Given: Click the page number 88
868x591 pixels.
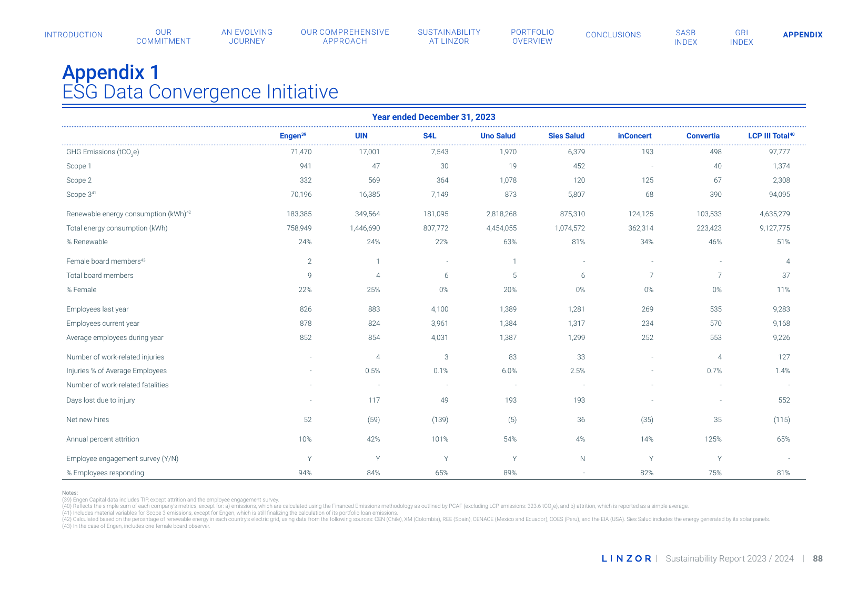Looking at the screenshot, I should tap(818, 559).
